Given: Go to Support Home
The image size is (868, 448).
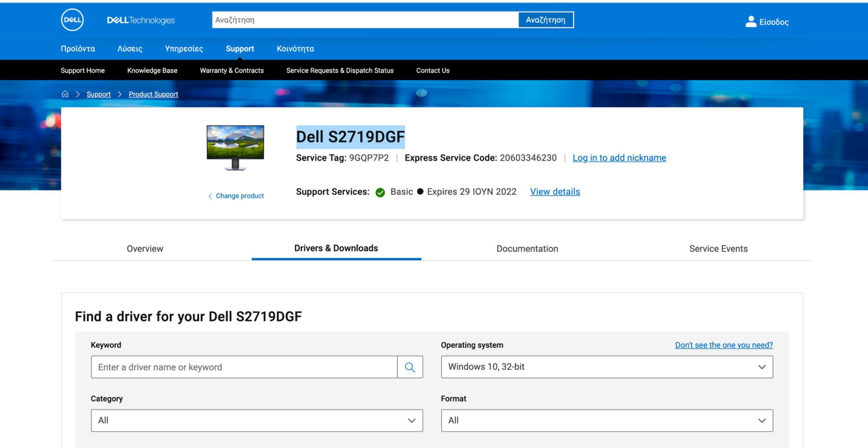Looking at the screenshot, I should (x=82, y=70).
